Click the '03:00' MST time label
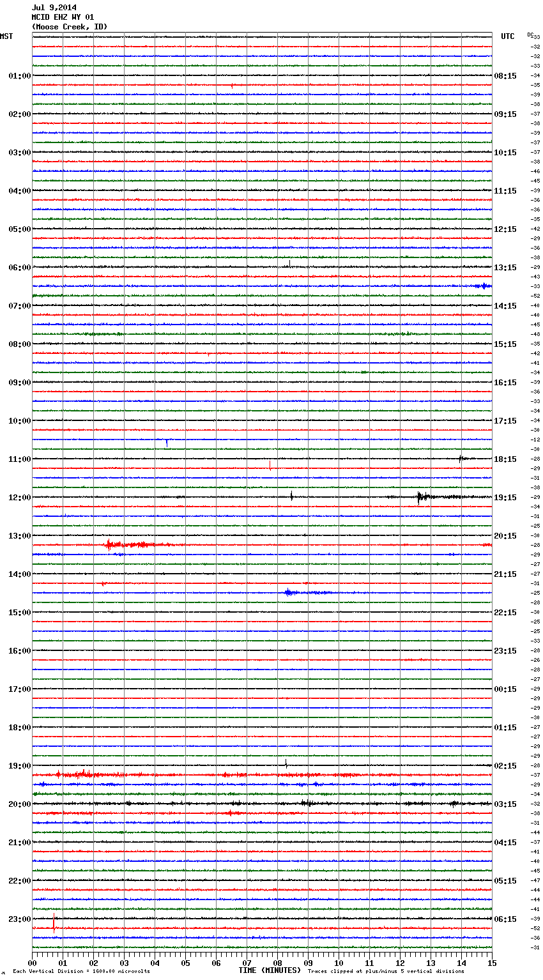Image resolution: width=543 pixels, height=980 pixels. (20, 153)
